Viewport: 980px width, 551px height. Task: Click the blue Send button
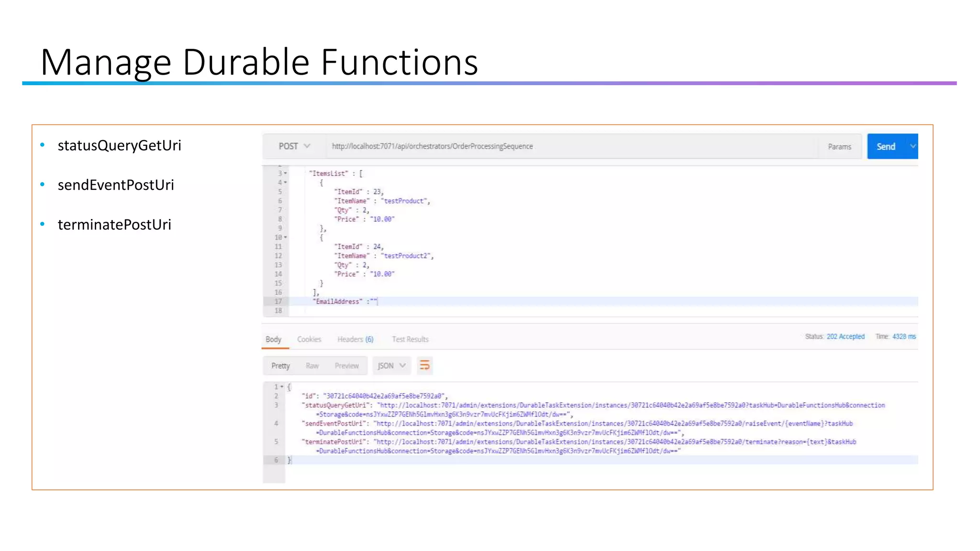coord(885,146)
